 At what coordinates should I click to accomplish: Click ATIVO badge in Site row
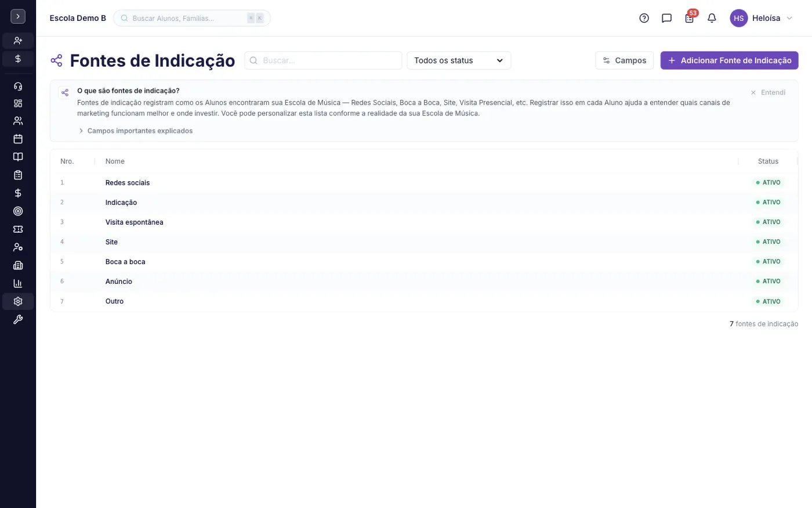click(x=768, y=242)
